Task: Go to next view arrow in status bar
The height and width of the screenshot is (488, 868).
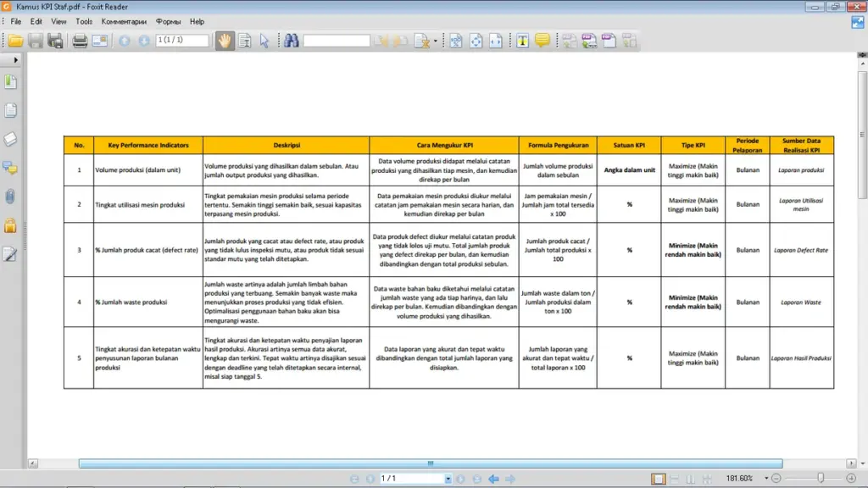Action: tap(510, 479)
